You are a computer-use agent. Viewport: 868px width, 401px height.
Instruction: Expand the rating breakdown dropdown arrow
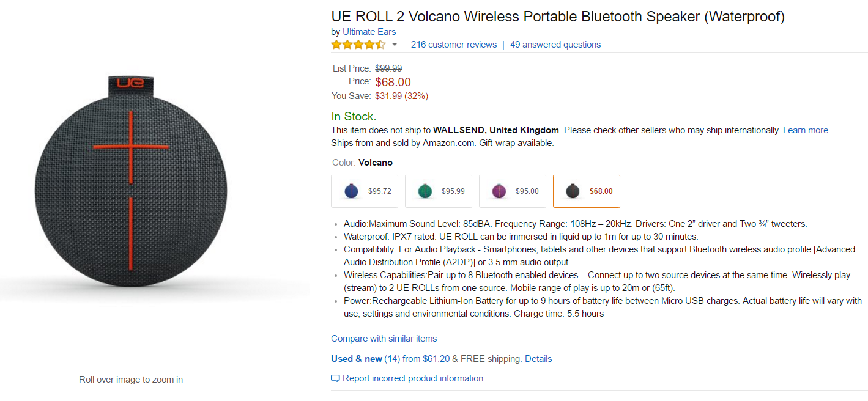click(x=395, y=45)
